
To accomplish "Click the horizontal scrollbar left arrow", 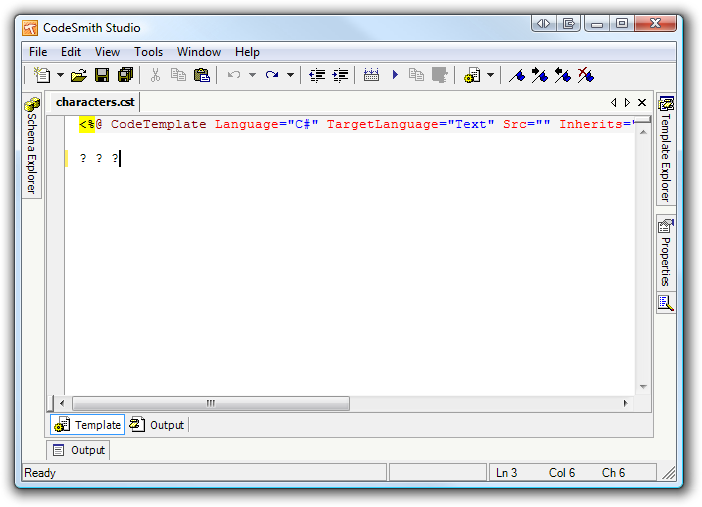I will coord(62,404).
